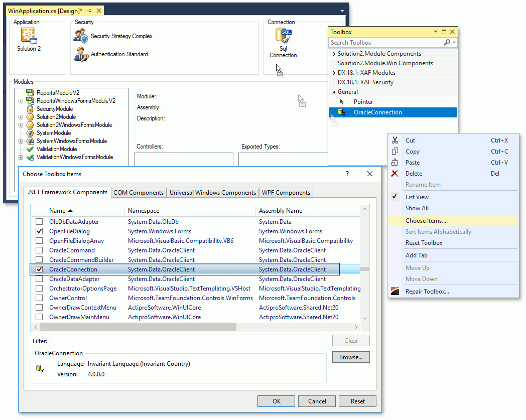Click the Solution 2 application icon
The height and width of the screenshot is (420, 526).
29,36
